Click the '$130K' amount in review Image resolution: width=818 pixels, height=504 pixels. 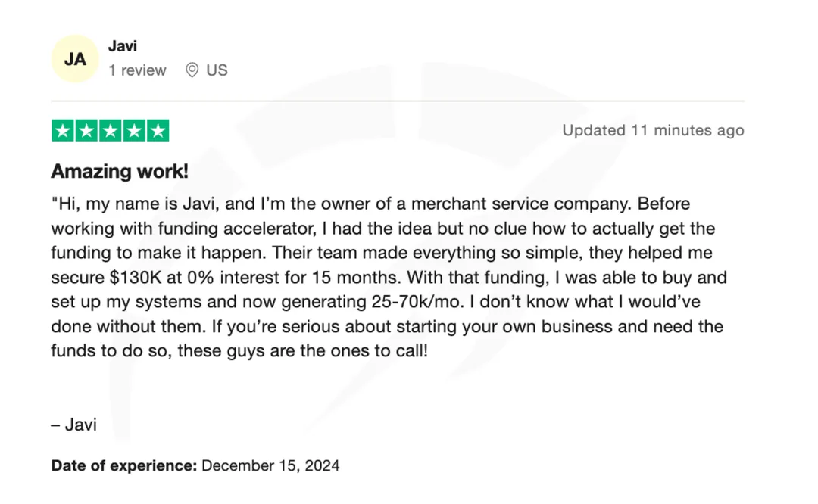pos(136,278)
